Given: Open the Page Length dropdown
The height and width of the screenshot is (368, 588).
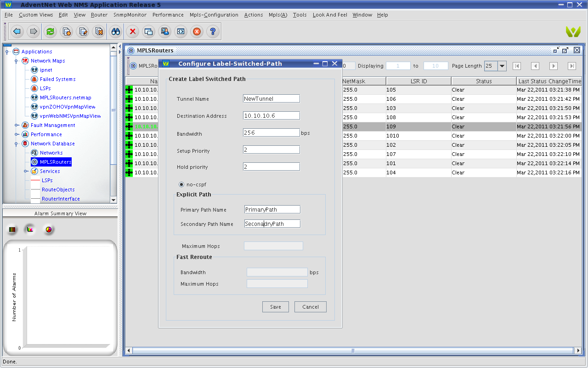Looking at the screenshot, I should pos(502,66).
